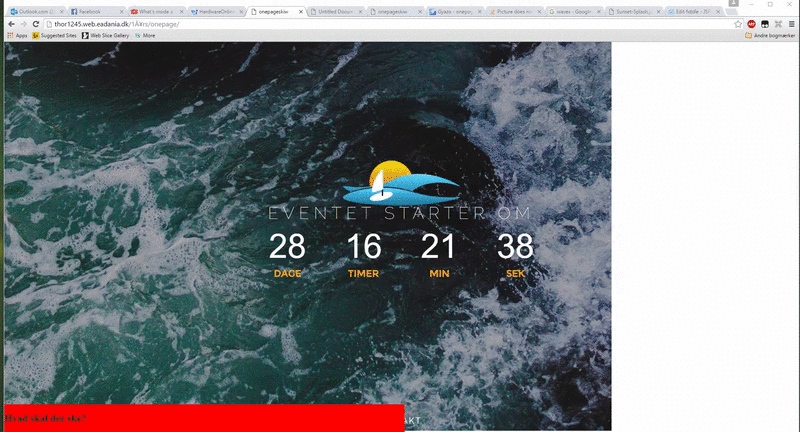Close the Outlook.com tab
Image resolution: width=800 pixels, height=432 pixels.
pos(62,11)
